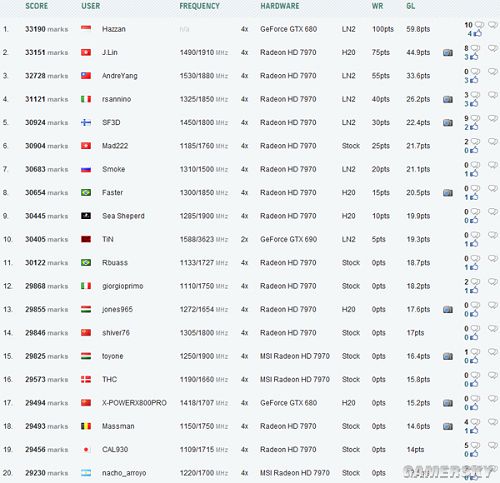
Task: Click the thumbs-up icon in CAL930's row
Action: pyautogui.click(x=474, y=454)
